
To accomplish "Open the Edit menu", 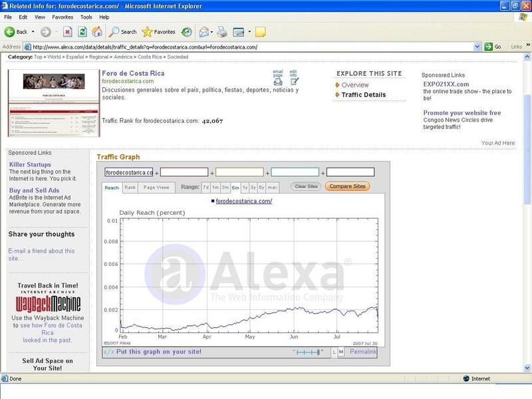I will (23, 17).
